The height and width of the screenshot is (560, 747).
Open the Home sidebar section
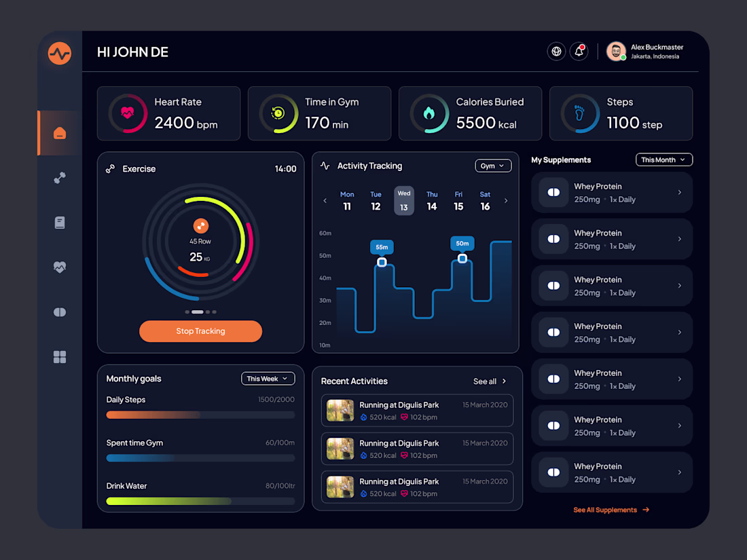[x=60, y=133]
